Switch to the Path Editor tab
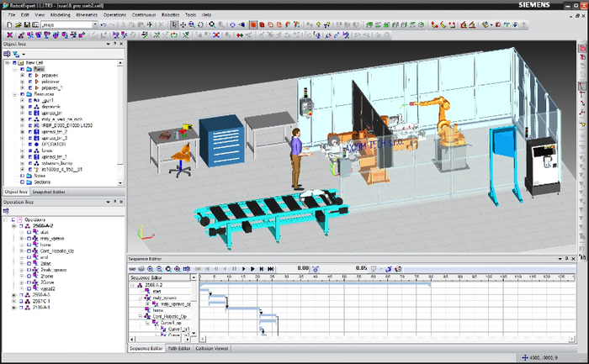 point(178,347)
